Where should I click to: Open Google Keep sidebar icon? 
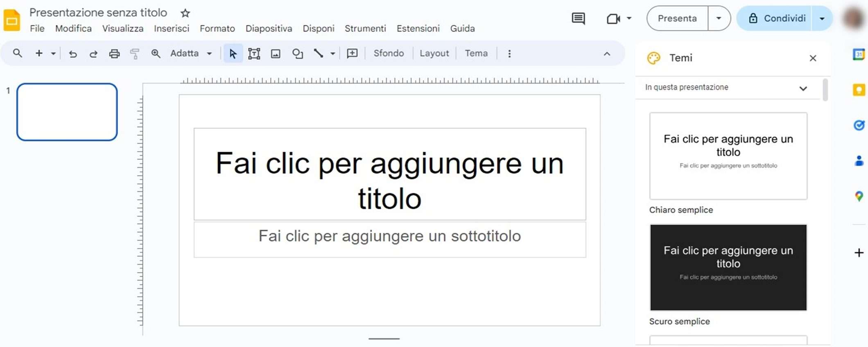point(859,90)
